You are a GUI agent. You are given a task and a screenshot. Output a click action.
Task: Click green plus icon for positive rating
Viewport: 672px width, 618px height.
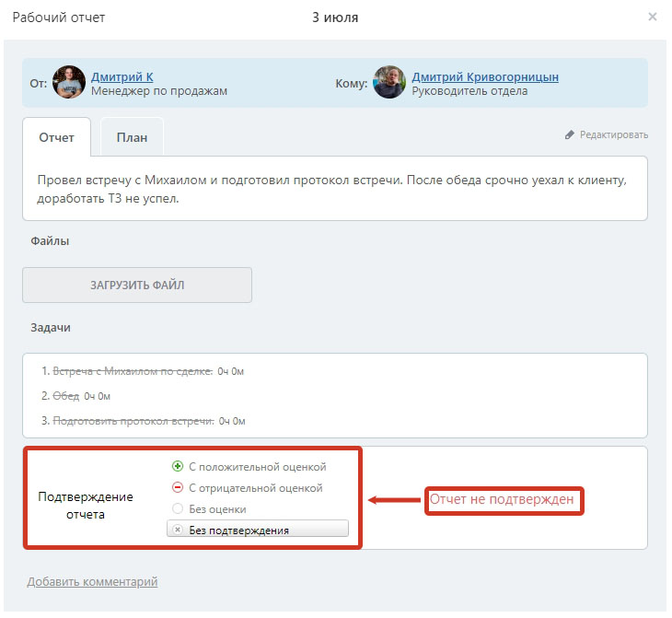[x=178, y=466]
